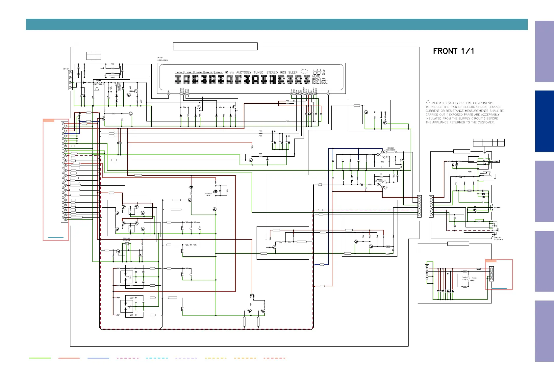This screenshot has height=392, width=554.
Task: Click the safety critical warning triangle icon
Action: pyautogui.click(x=428, y=102)
